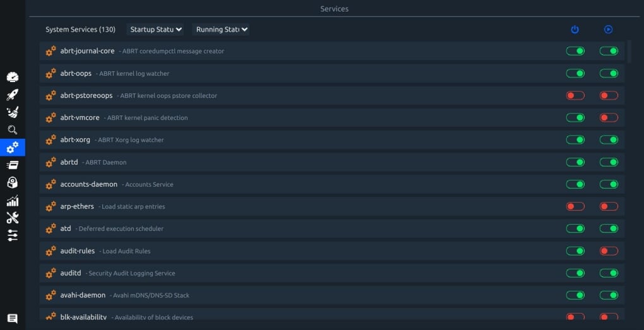
Task: Go to System Cleaner broom icon
Action: 13,112
